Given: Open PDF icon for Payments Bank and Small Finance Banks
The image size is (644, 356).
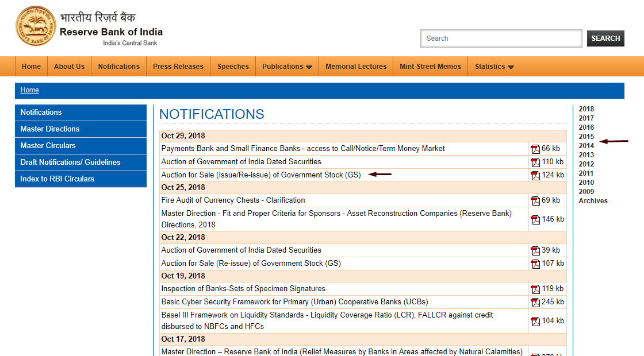Looking at the screenshot, I should pos(535,149).
